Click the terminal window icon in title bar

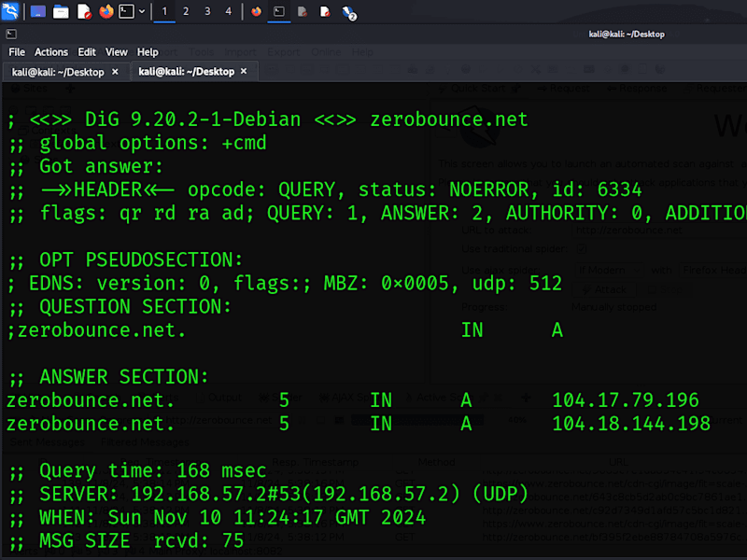[11, 34]
